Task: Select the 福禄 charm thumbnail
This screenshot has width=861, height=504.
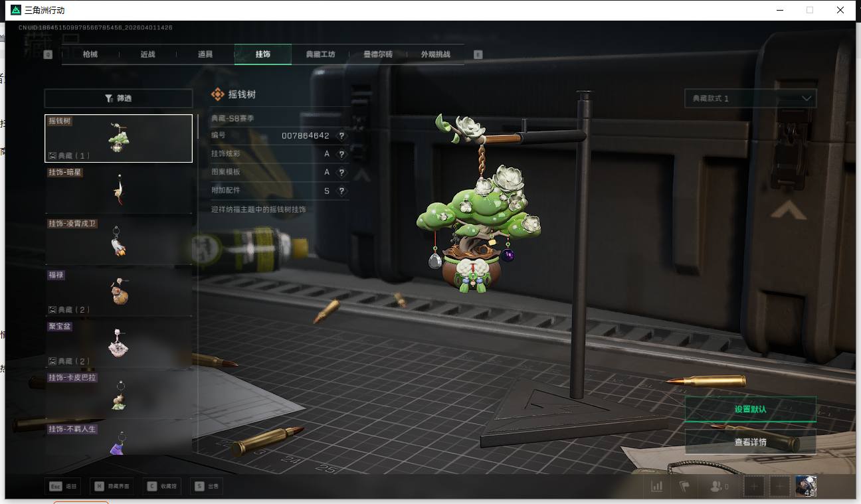Action: [x=118, y=291]
